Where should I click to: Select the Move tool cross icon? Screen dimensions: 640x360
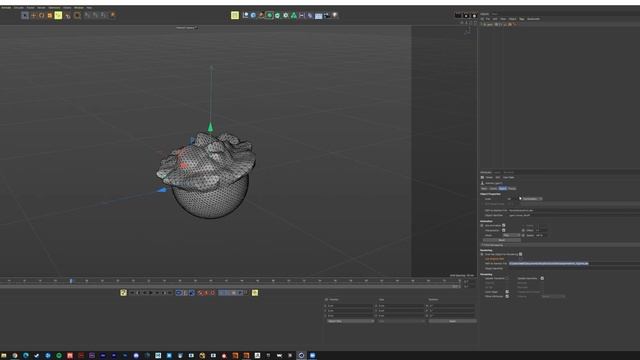[x=33, y=16]
